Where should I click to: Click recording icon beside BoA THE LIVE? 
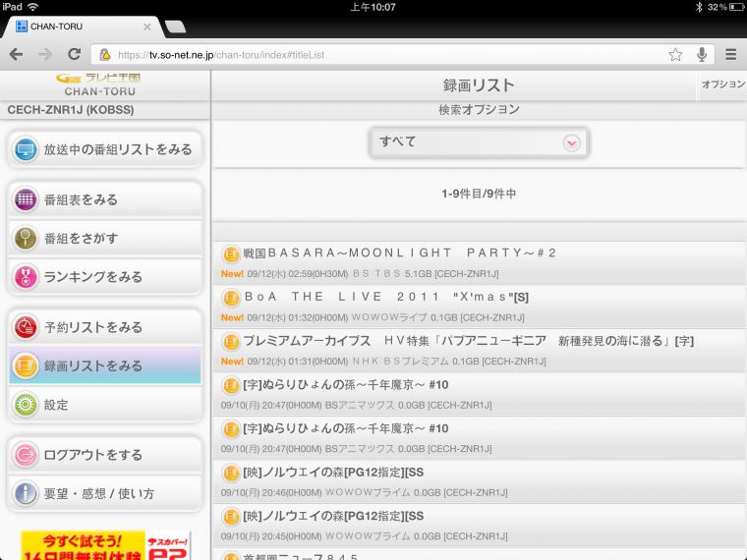coord(231,298)
